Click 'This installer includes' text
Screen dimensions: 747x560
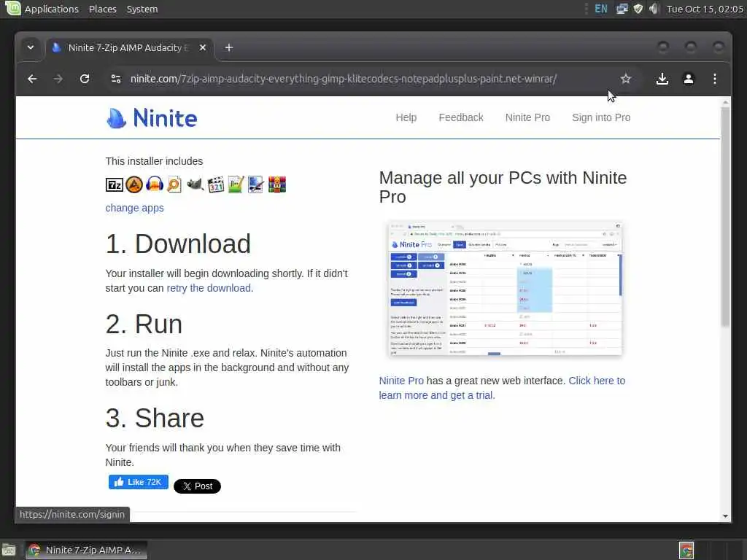[x=154, y=161]
